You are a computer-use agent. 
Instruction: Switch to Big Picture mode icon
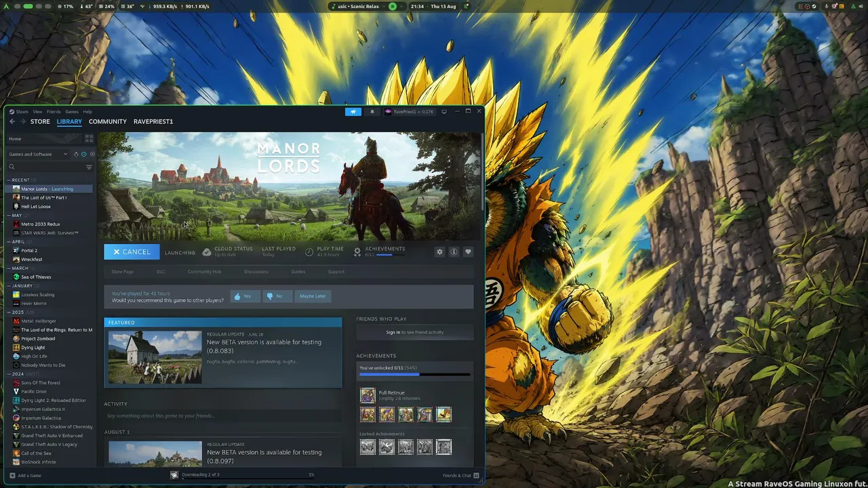[444, 111]
